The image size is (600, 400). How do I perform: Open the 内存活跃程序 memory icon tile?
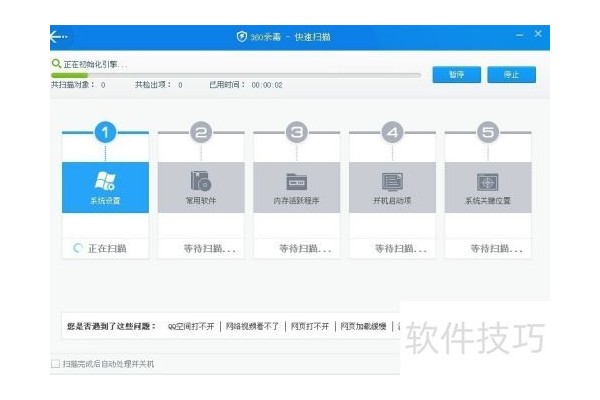(x=297, y=187)
